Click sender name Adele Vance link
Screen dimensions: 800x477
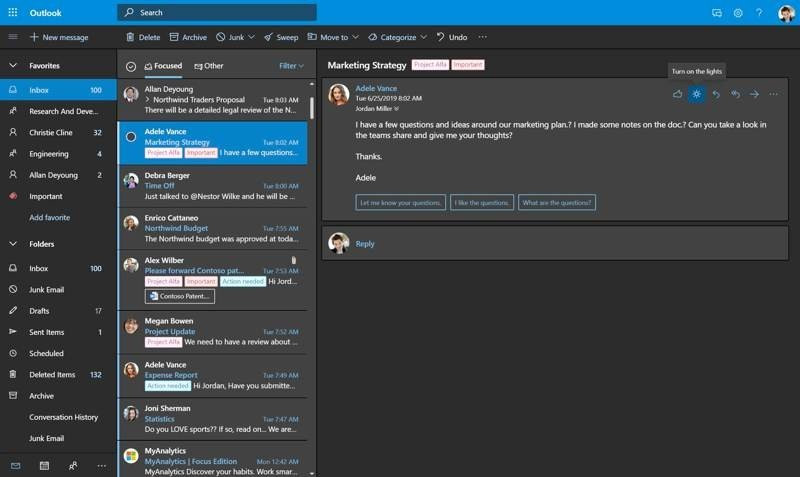point(376,88)
